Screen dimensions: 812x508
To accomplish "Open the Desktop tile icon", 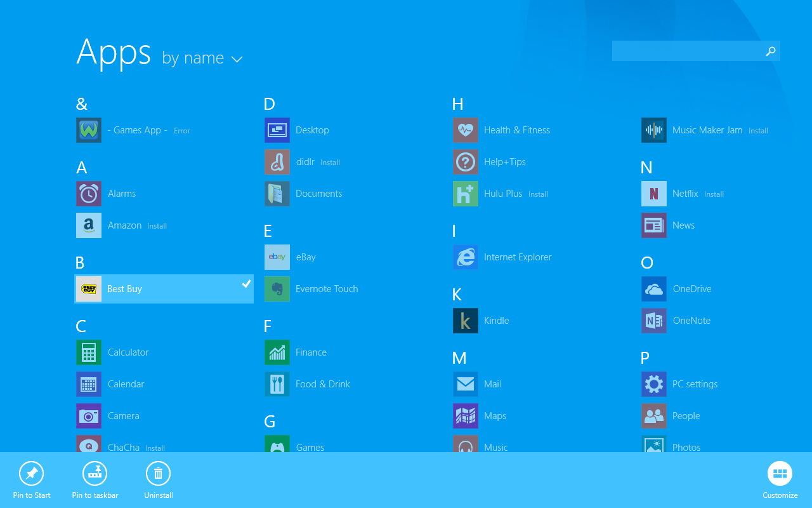I will pyautogui.click(x=277, y=130).
